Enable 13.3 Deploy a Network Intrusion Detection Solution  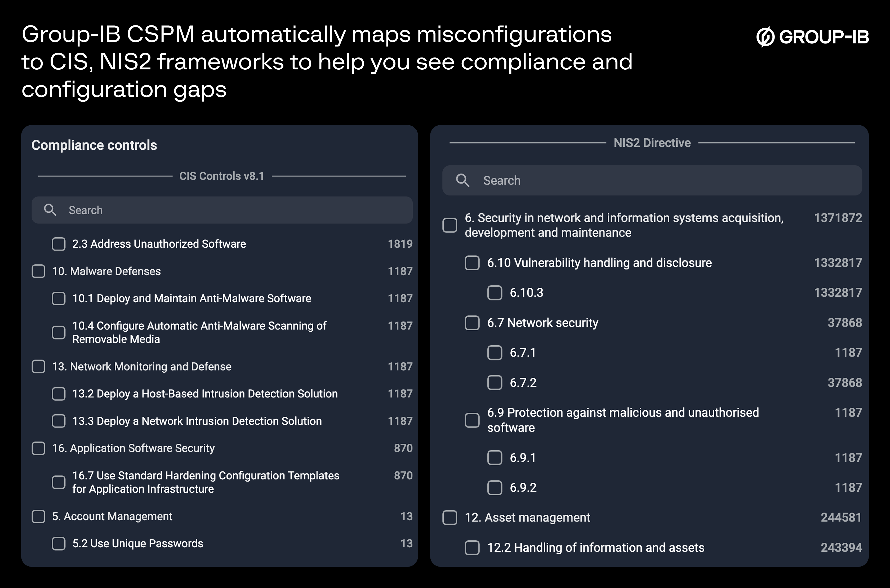[x=59, y=421]
